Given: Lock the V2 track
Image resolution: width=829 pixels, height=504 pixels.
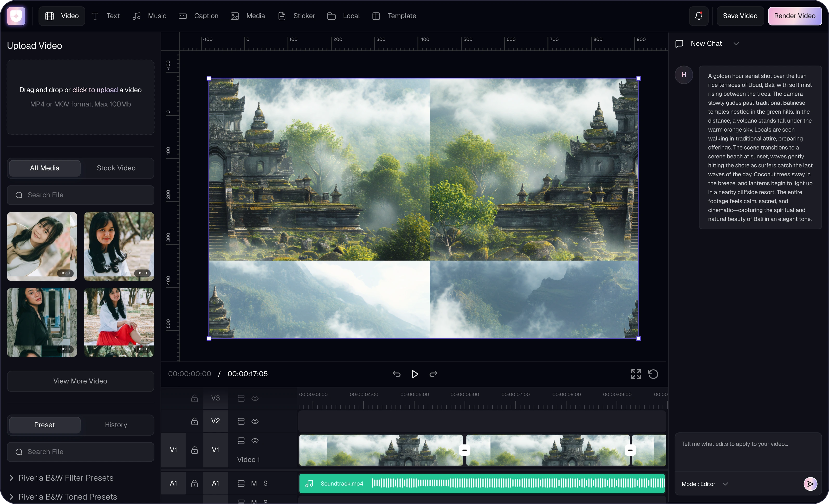Looking at the screenshot, I should [x=195, y=421].
